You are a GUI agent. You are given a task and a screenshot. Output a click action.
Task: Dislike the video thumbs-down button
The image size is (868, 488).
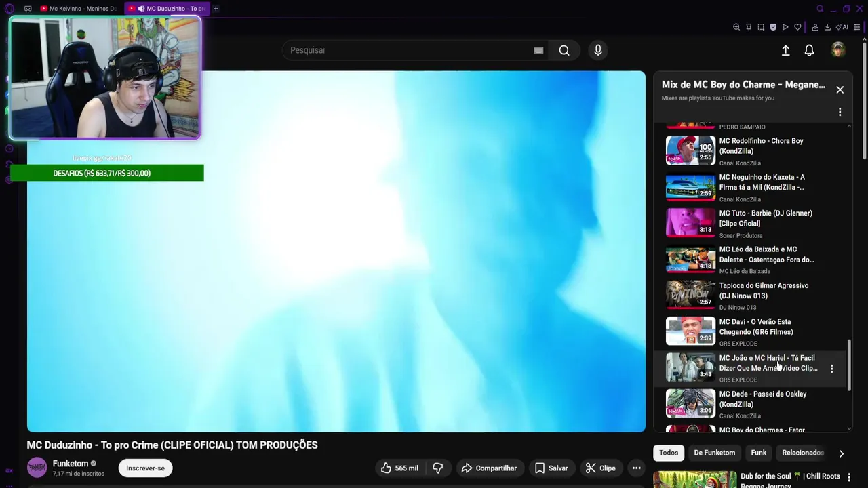(438, 468)
